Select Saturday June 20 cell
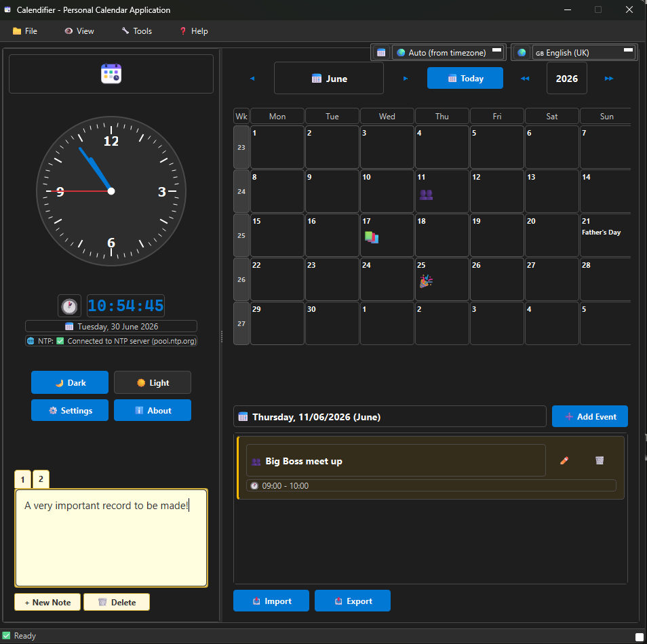 [x=551, y=235]
